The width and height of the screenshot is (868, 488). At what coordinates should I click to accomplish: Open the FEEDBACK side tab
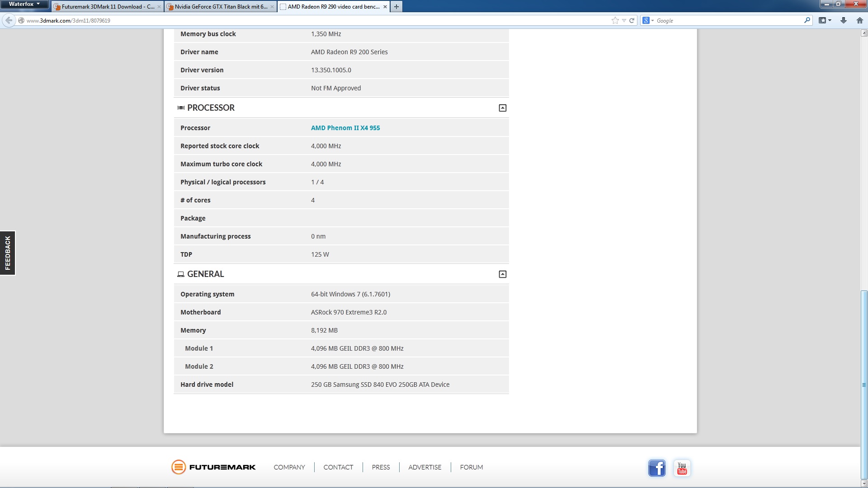pyautogui.click(x=8, y=253)
